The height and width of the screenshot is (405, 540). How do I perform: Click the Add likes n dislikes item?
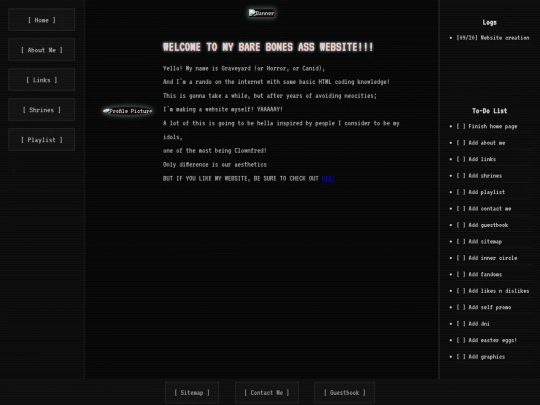[493, 291]
